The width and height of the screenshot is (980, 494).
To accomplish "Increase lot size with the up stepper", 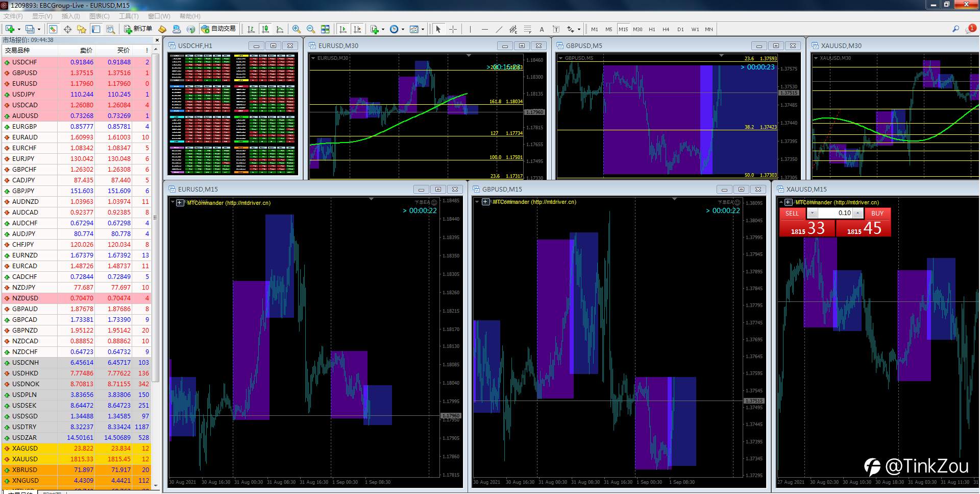I will point(858,213).
